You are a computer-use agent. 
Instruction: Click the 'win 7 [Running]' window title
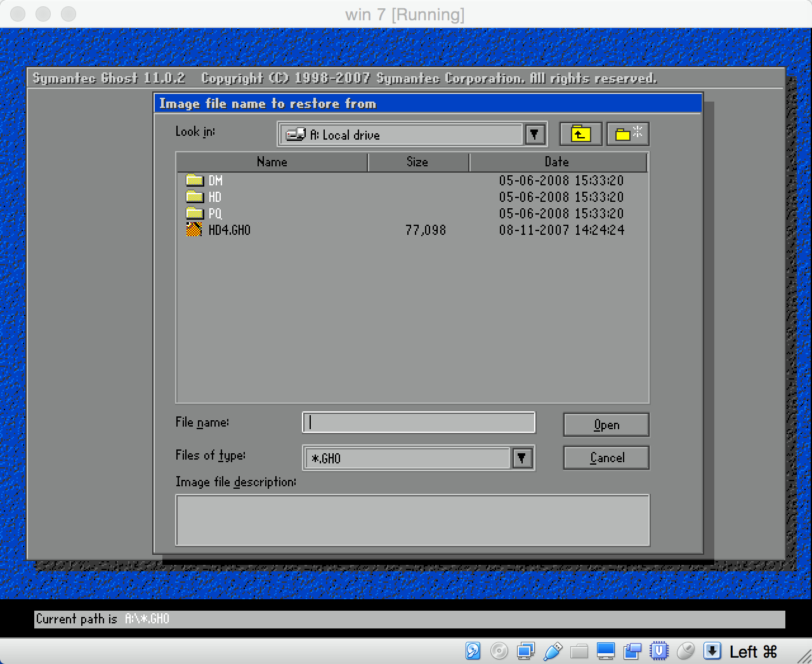(x=405, y=14)
